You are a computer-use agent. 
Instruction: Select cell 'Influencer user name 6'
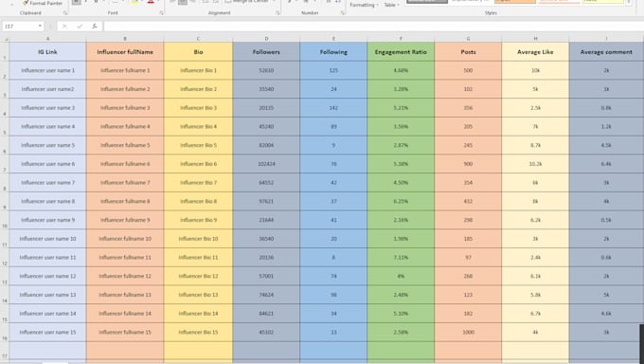47,164
